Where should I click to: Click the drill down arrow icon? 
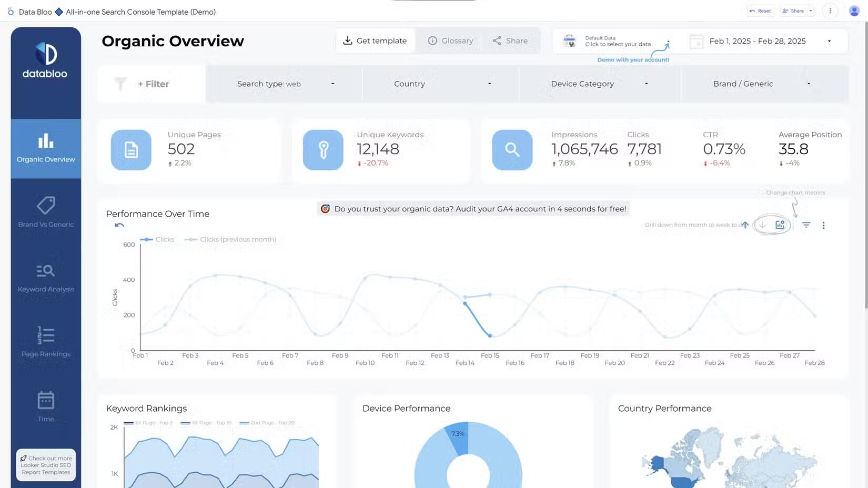762,225
